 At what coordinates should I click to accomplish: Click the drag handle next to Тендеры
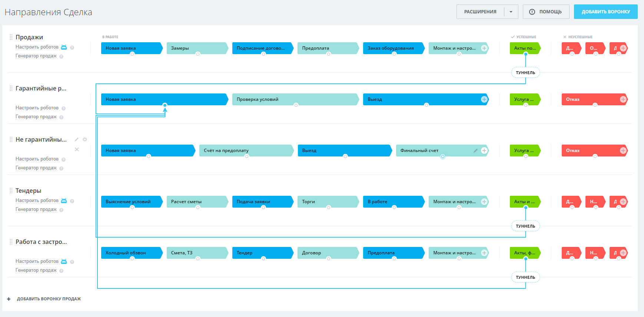pos(11,191)
